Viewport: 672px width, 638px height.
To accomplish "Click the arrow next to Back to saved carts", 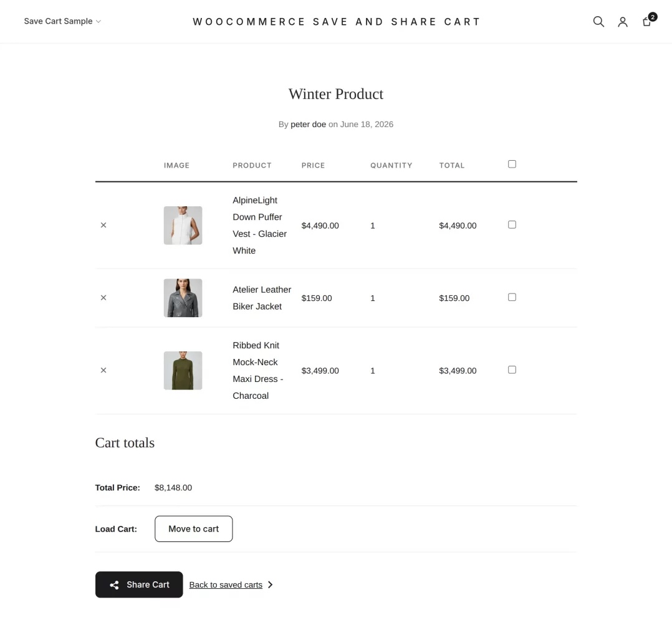I will 270,584.
